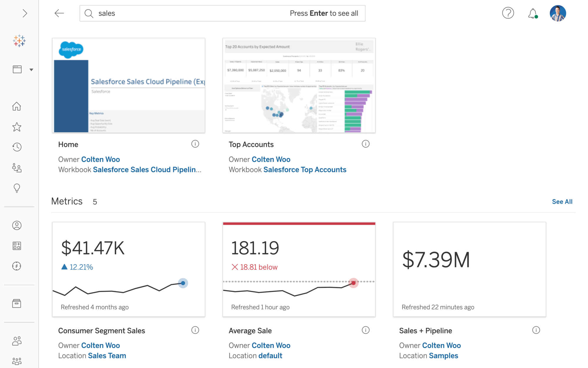The height and width of the screenshot is (368, 588).
Task: Open the Home view thumbnail
Action: 128,85
